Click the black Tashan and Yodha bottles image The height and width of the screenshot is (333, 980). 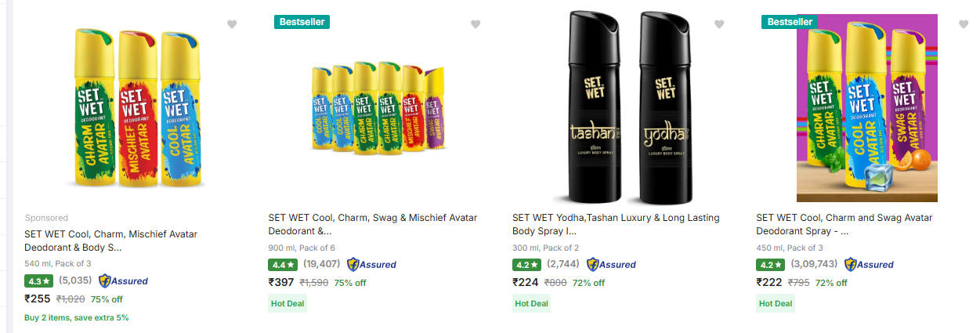621,108
